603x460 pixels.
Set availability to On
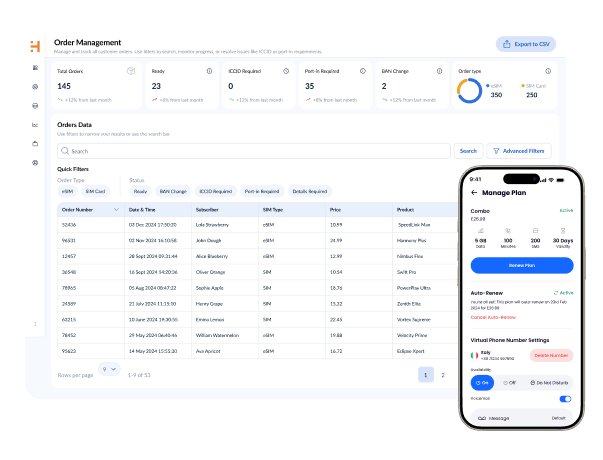click(483, 382)
